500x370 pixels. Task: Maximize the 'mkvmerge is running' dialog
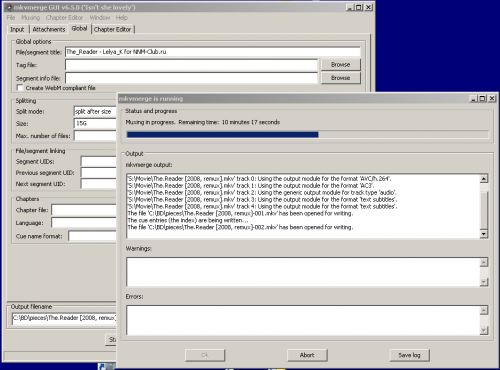tap(482, 98)
